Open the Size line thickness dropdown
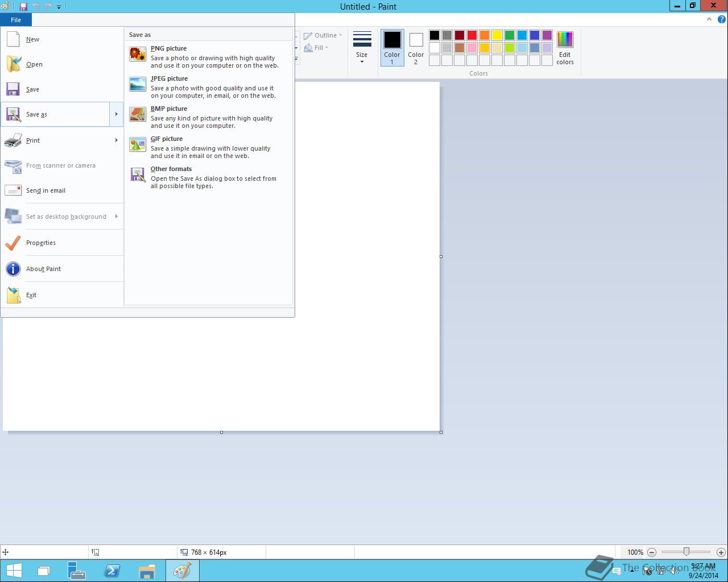 (x=362, y=48)
